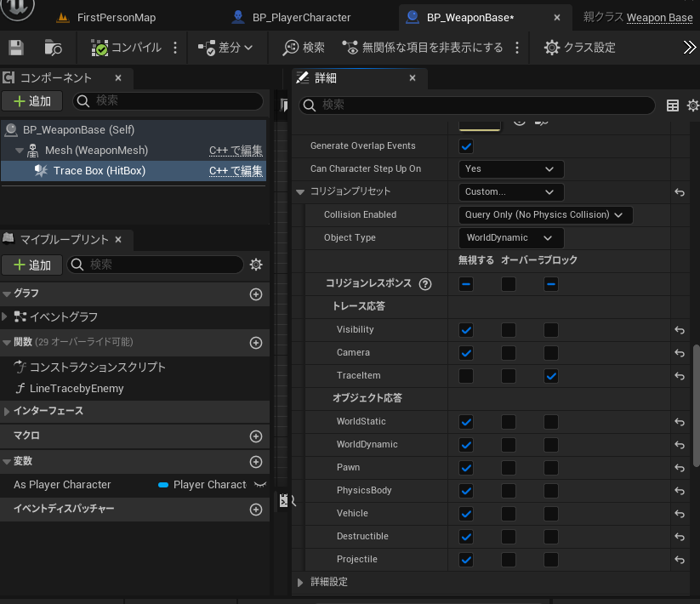Check ignore for TraceItem response
Viewport: 700px width, 604px height.
point(466,376)
